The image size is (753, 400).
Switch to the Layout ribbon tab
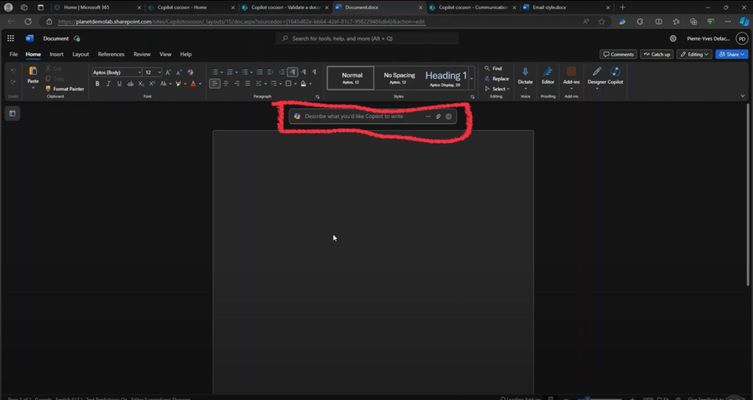coord(81,54)
